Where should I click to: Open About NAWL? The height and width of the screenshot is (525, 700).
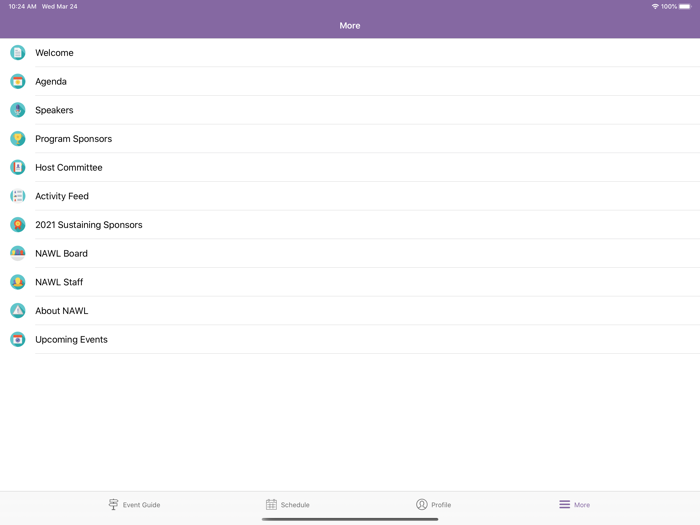(350, 311)
